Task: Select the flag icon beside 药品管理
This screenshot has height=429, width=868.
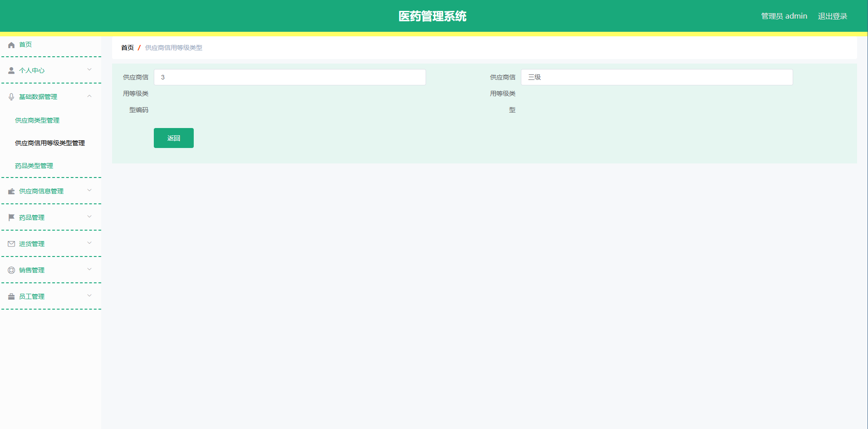Action: click(11, 217)
